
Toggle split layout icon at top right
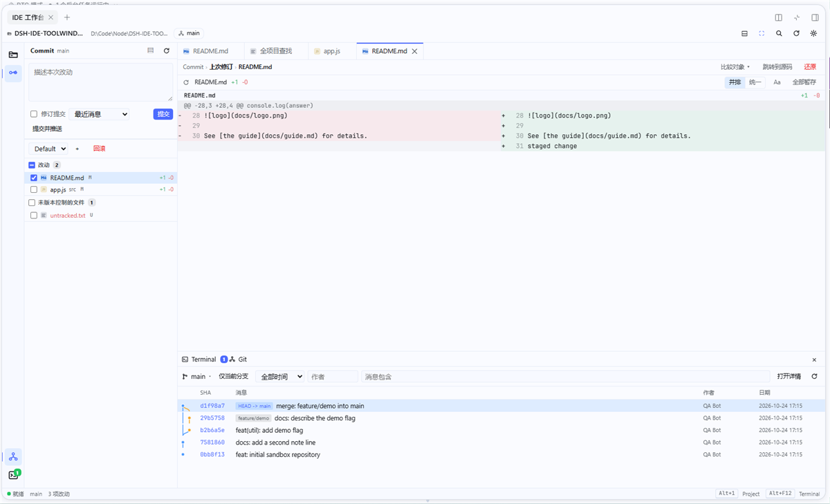(779, 17)
